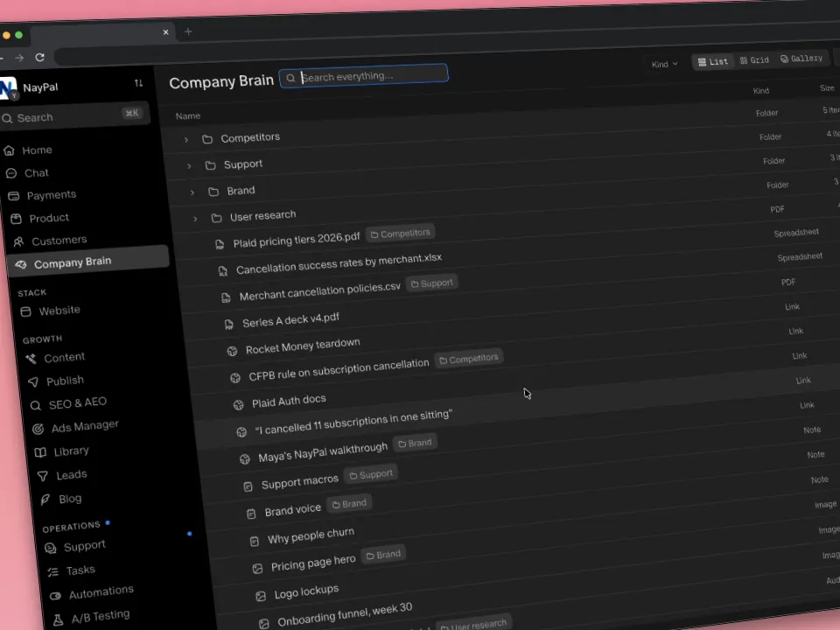Open the Logo lockups image
840x630 pixels.
coord(306,591)
